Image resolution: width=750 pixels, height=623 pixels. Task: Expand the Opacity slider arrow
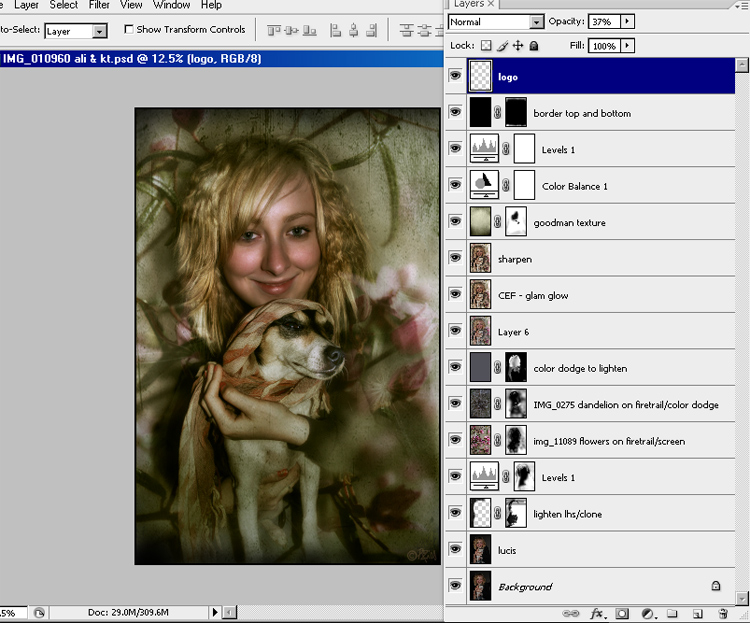point(627,21)
